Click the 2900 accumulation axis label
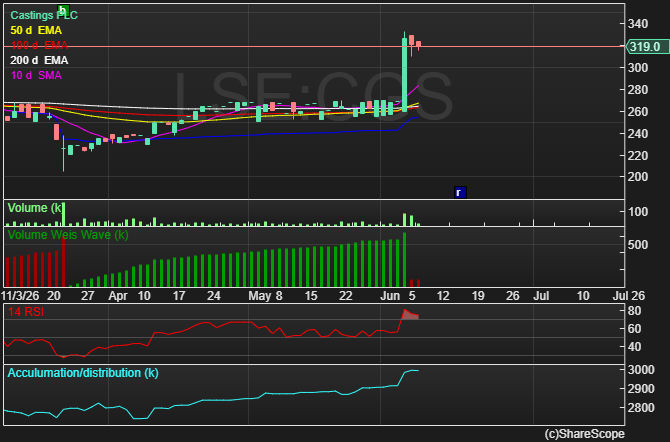The image size is (670, 442). coord(641,389)
